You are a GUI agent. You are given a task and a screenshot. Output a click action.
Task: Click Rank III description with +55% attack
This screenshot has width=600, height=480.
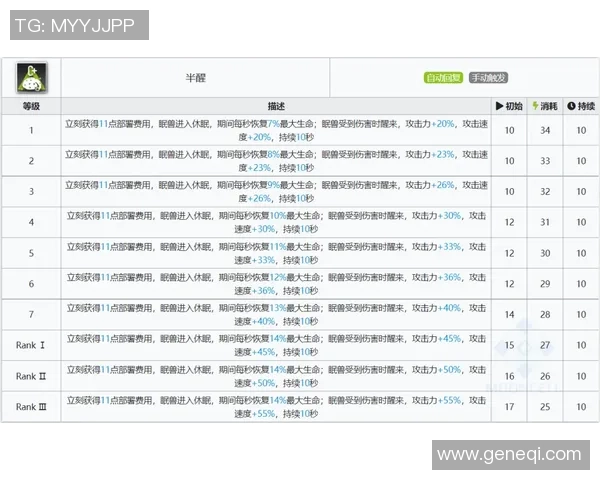pyautogui.click(x=276, y=407)
